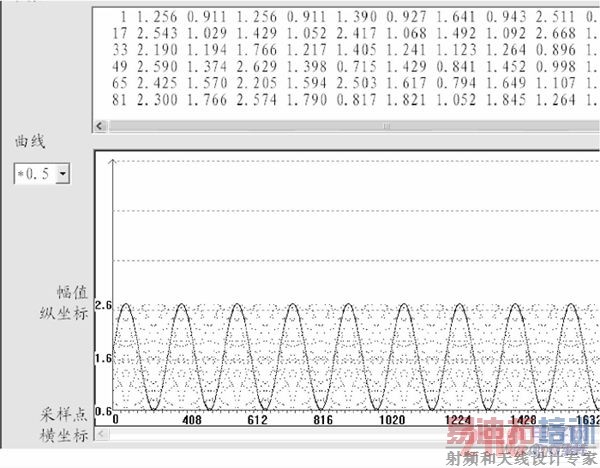
Task: Select value 2.425 in row 65
Action: click(x=157, y=83)
